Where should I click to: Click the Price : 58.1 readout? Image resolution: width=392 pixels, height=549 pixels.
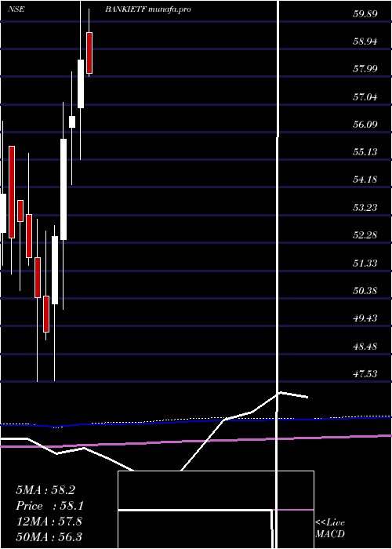pos(49,506)
